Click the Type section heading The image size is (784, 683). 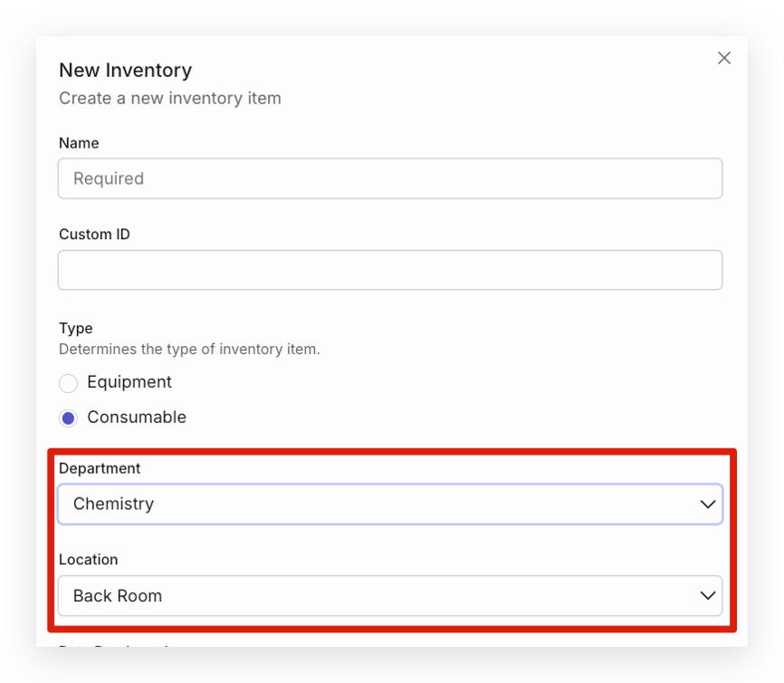point(76,328)
